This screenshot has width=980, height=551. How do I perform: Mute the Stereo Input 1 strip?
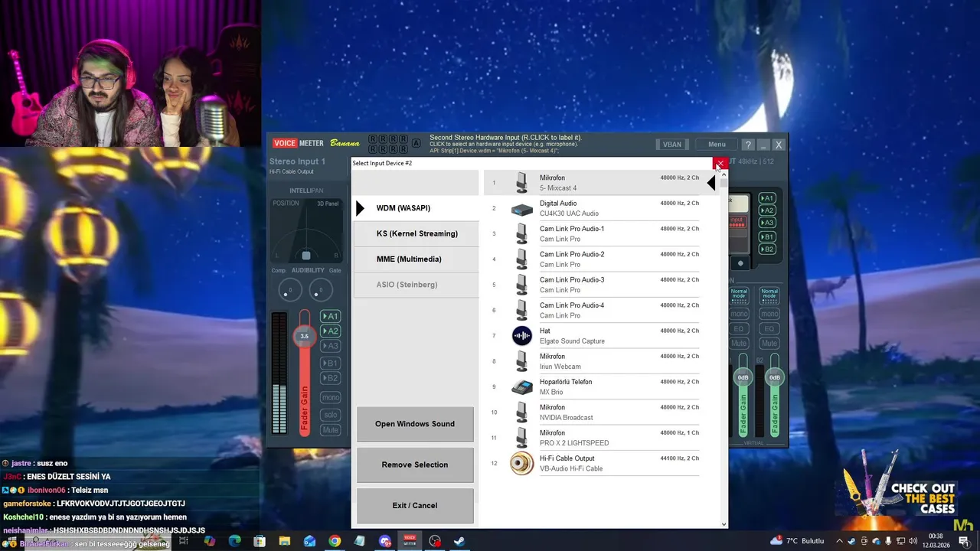(x=330, y=430)
